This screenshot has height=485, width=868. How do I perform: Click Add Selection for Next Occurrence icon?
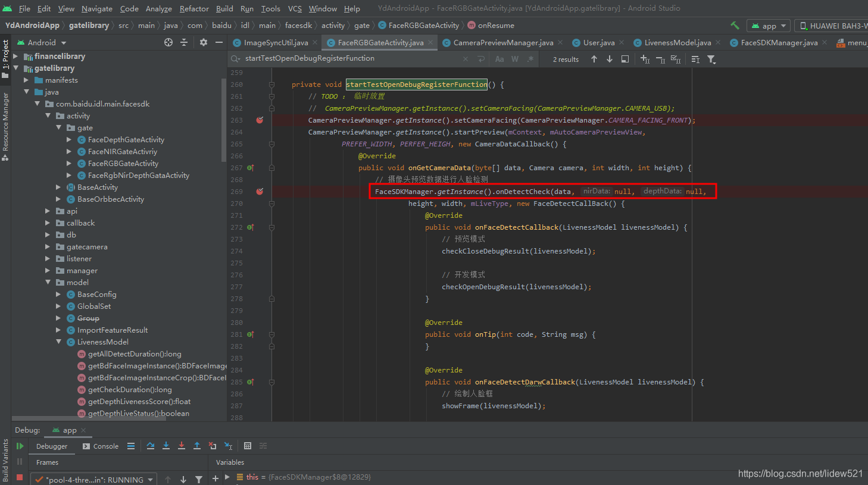(x=645, y=59)
